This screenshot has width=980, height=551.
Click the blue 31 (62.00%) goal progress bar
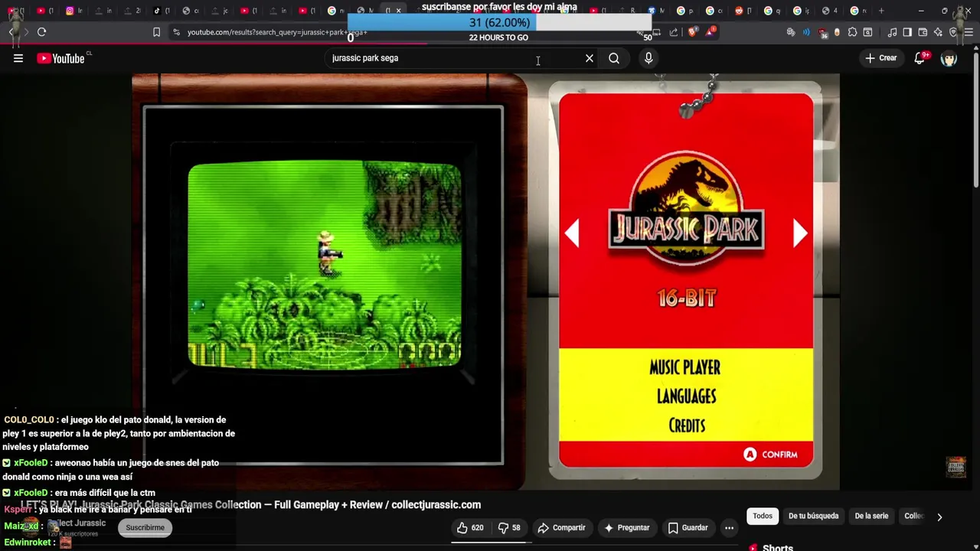coord(499,22)
